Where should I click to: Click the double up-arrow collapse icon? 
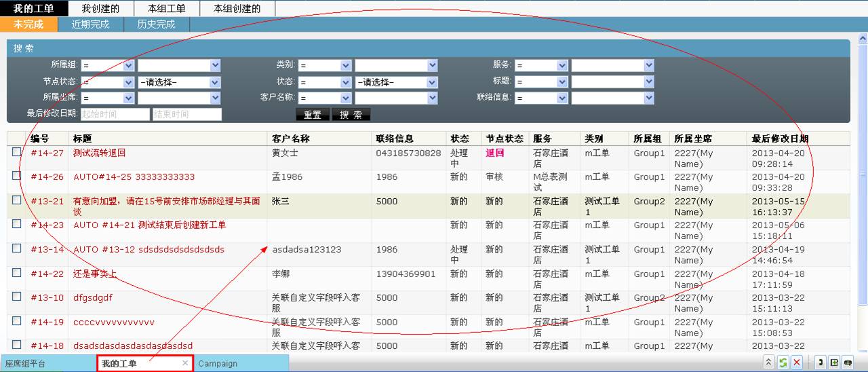click(769, 362)
